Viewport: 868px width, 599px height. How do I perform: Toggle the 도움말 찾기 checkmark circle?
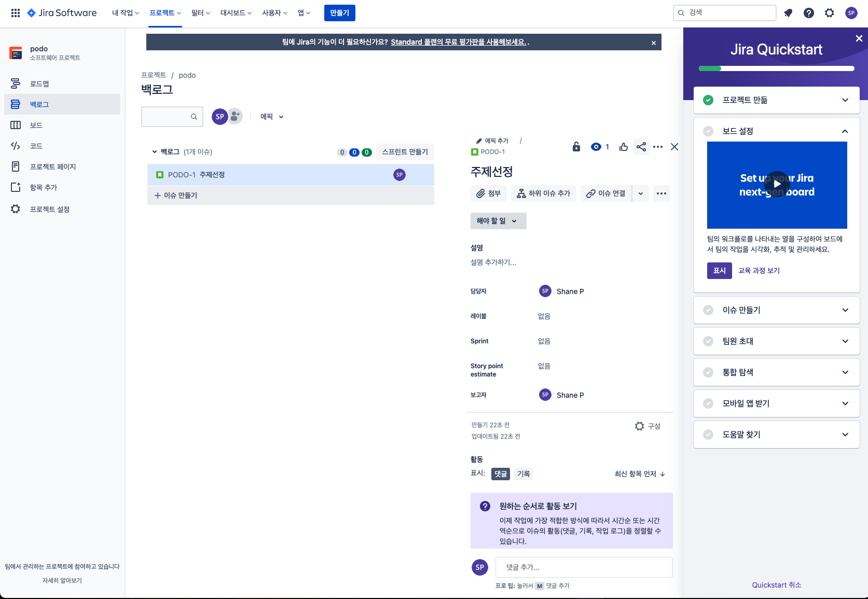click(x=708, y=435)
